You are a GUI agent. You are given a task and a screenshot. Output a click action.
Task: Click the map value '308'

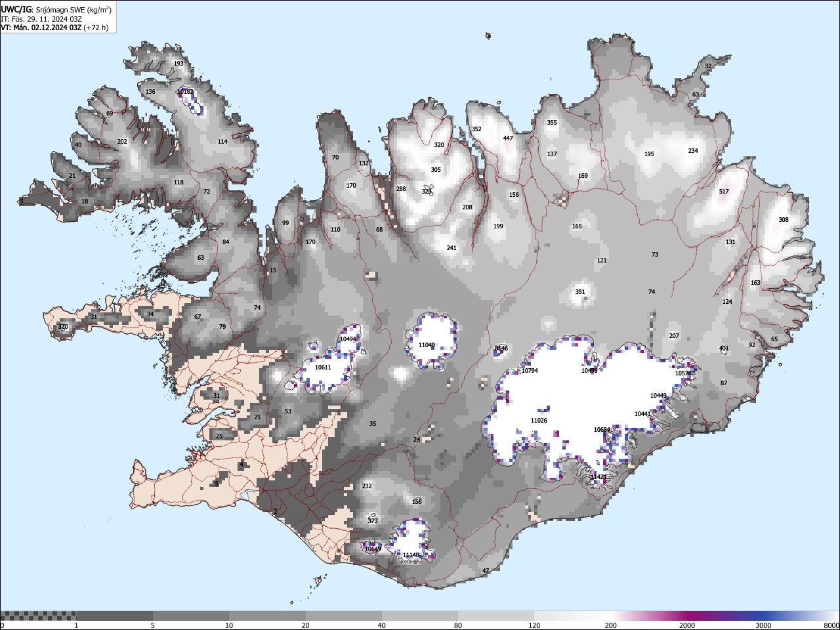pos(784,220)
